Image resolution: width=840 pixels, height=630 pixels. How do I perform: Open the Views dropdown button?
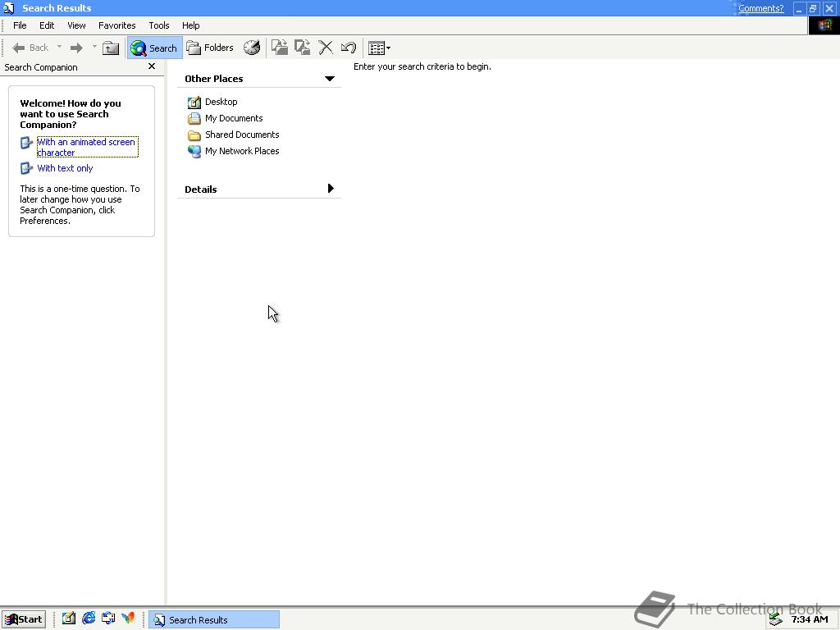379,48
